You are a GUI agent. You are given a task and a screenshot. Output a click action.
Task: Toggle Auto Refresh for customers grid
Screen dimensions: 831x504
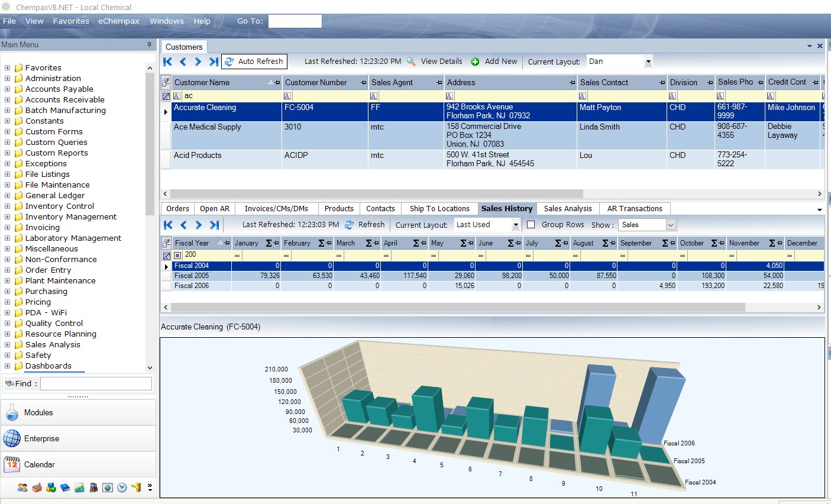coord(254,62)
